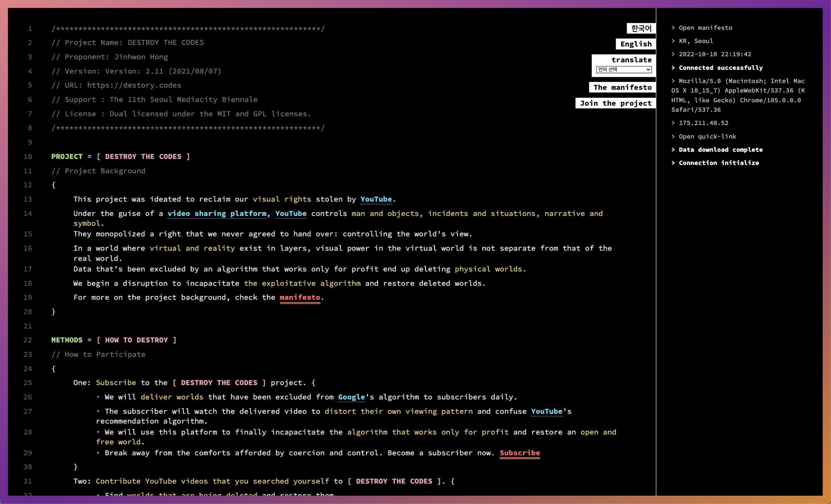
Task: Click the Mozilla/5.0 user agent entry
Action: 738,95
